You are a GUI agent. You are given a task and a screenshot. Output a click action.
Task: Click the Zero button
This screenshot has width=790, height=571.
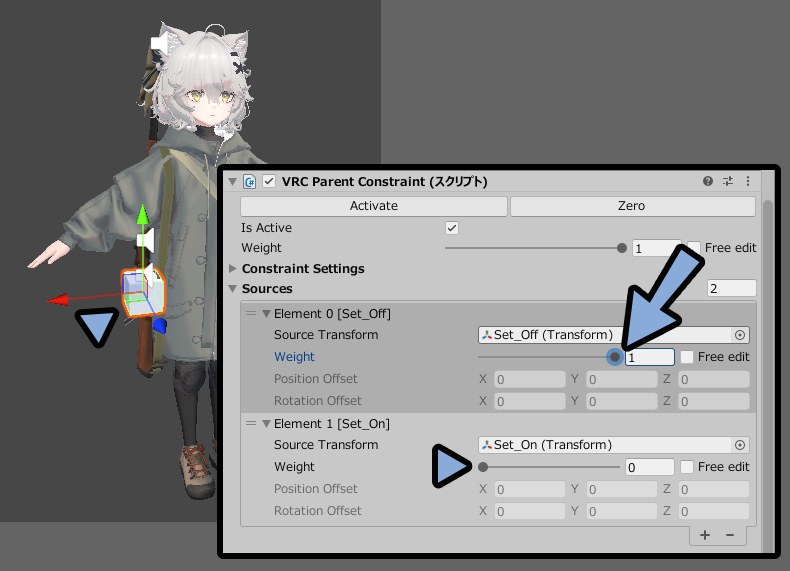point(632,206)
